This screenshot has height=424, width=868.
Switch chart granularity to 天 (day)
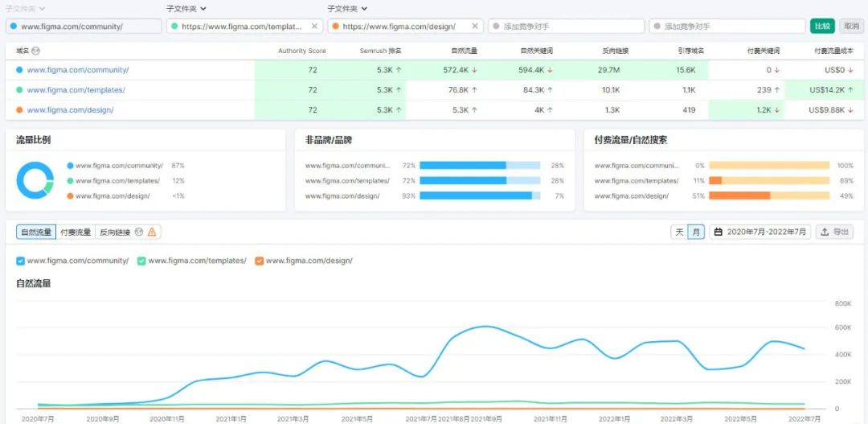[679, 233]
